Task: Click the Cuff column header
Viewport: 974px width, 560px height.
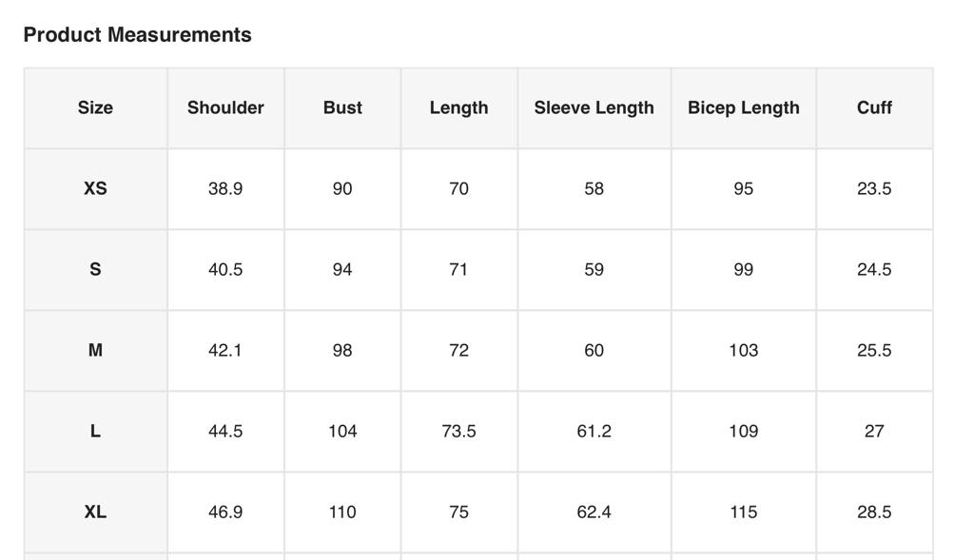Action: click(x=874, y=107)
